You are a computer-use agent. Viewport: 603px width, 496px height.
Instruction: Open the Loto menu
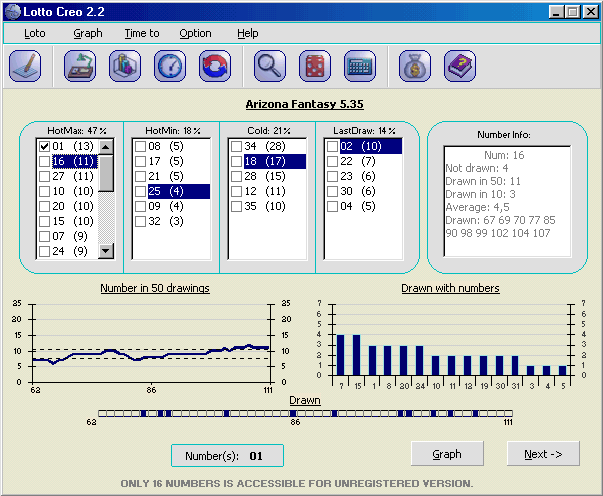[x=35, y=33]
